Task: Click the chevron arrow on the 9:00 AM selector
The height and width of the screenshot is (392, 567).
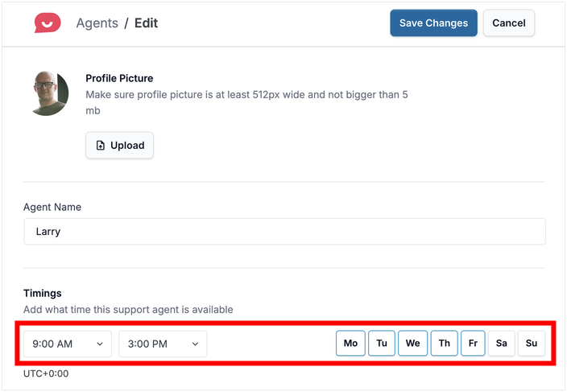Action: tap(100, 344)
